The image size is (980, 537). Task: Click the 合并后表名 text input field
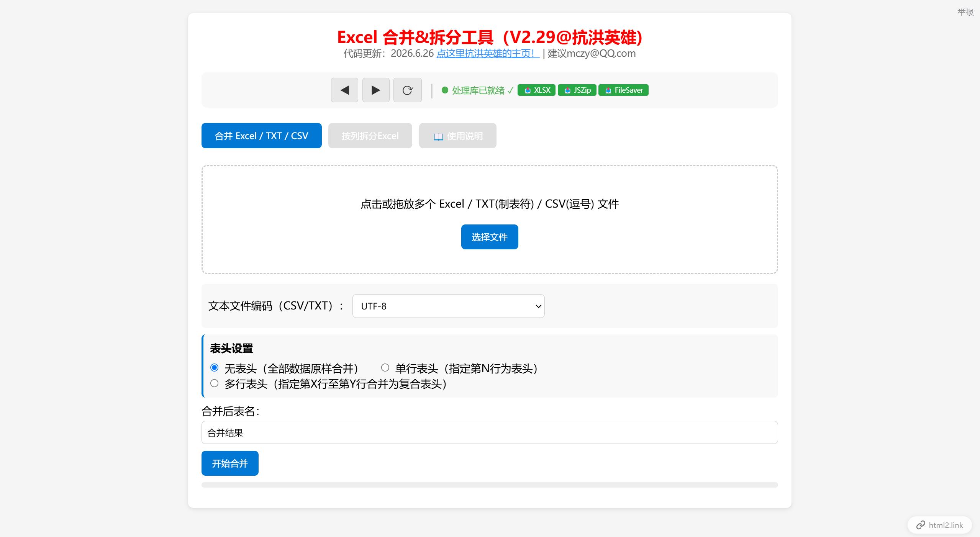(490, 432)
